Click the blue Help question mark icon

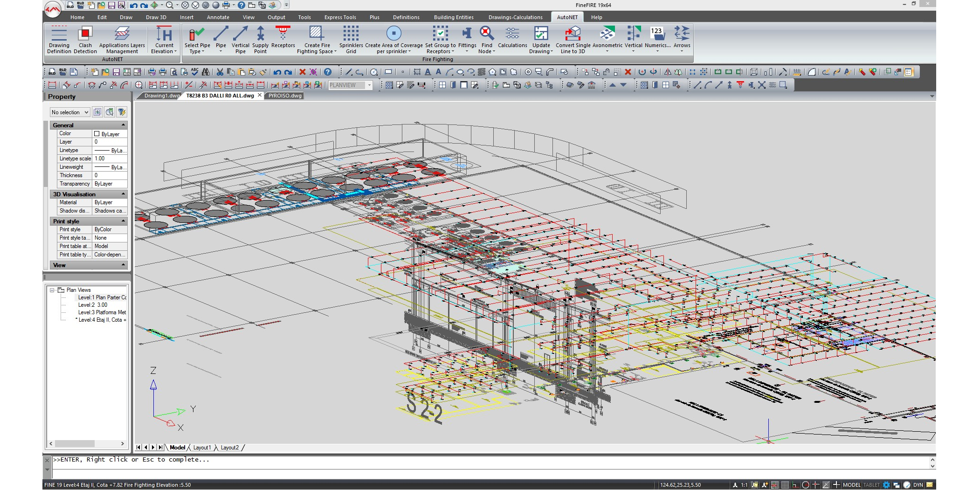[328, 72]
